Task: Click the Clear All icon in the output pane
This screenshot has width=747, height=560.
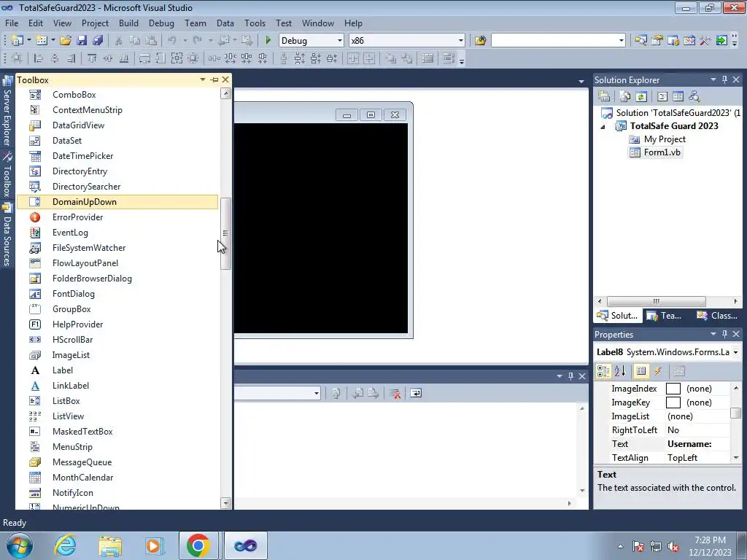Action: pos(395,393)
